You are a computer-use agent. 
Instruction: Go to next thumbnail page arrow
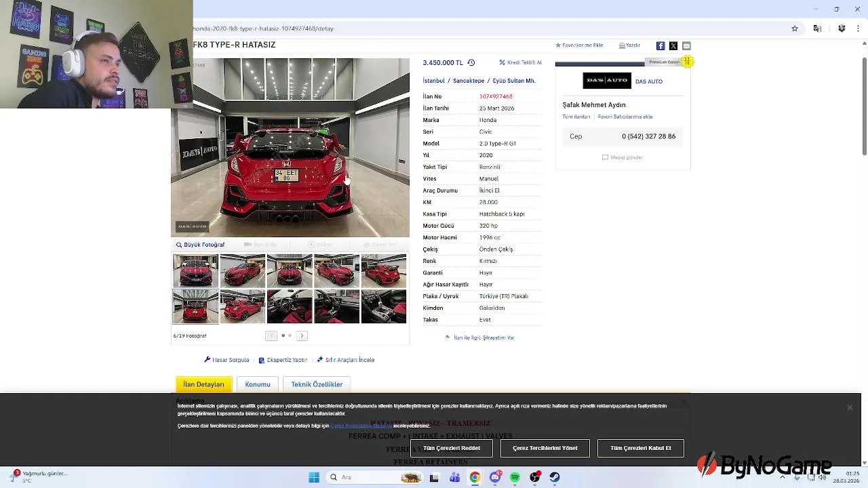coord(302,335)
